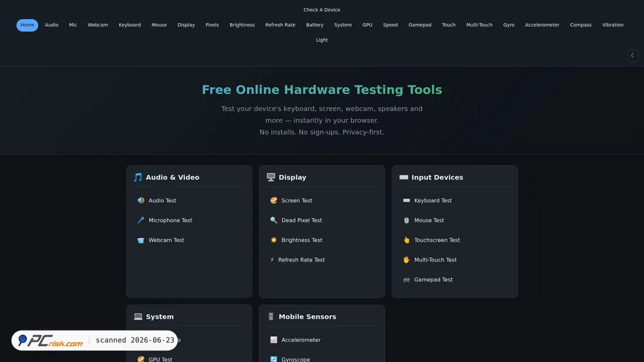Open the Gyroscope link
The width and height of the screenshot is (644, 362).
295,359
